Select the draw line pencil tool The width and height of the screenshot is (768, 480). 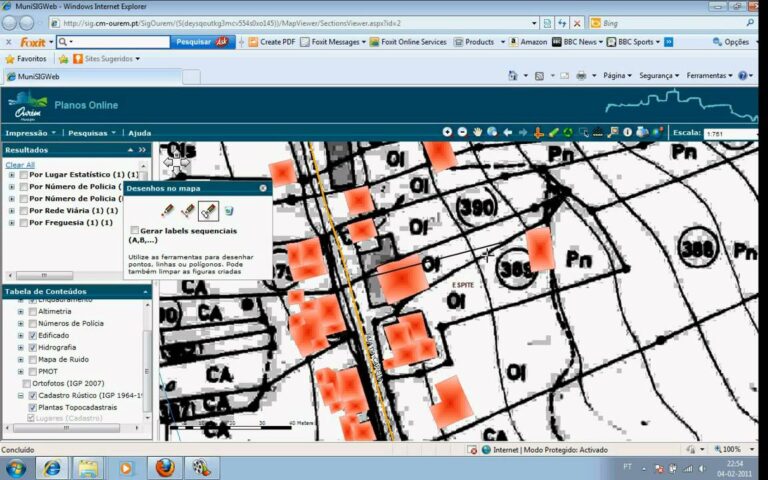pyautogui.click(x=188, y=211)
